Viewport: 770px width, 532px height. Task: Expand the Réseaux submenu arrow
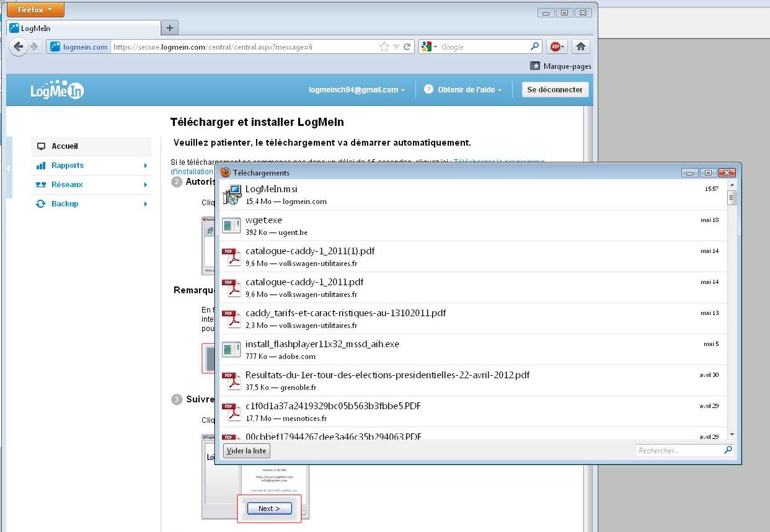point(146,185)
